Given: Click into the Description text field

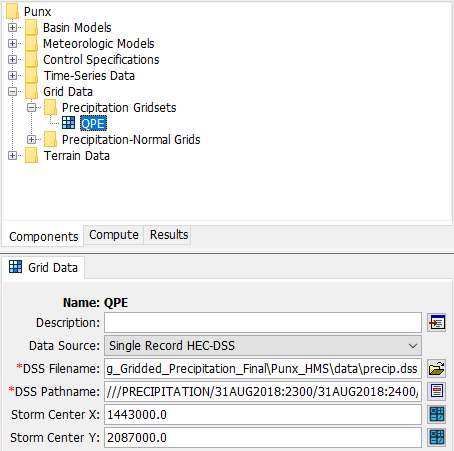Looking at the screenshot, I should (263, 323).
